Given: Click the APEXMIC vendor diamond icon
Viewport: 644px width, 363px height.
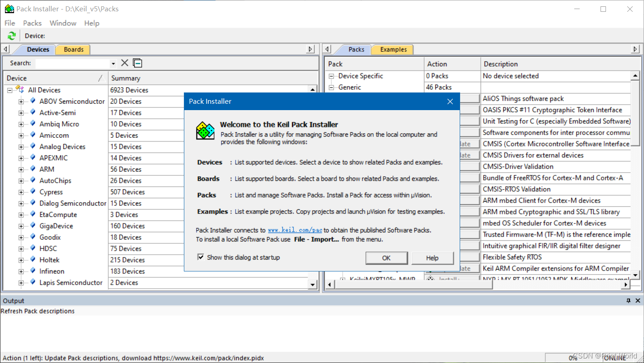Looking at the screenshot, I should click(33, 157).
